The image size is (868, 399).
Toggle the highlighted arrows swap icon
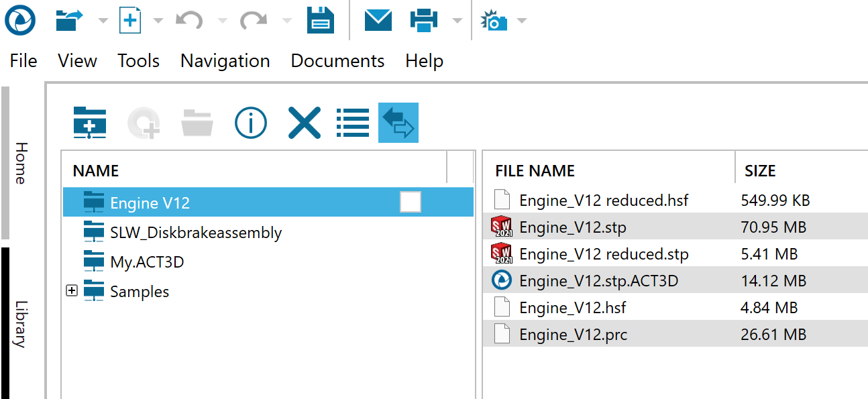pyautogui.click(x=398, y=123)
